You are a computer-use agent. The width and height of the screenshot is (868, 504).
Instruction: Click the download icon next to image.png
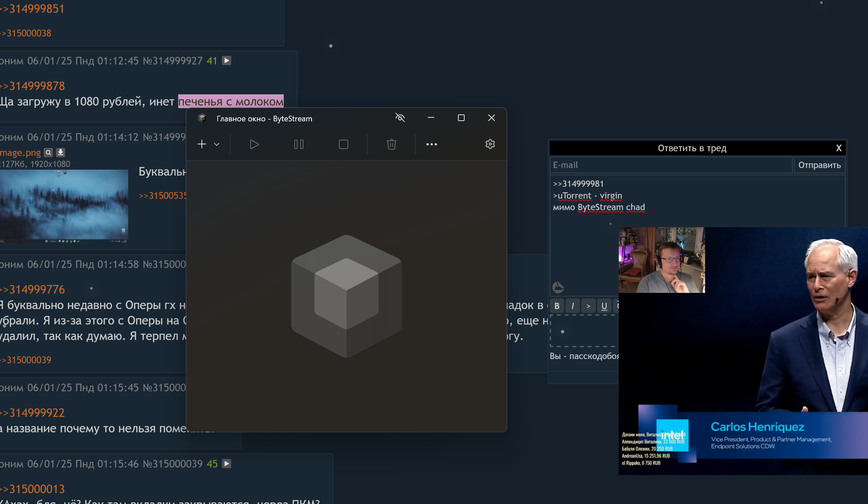(x=60, y=152)
